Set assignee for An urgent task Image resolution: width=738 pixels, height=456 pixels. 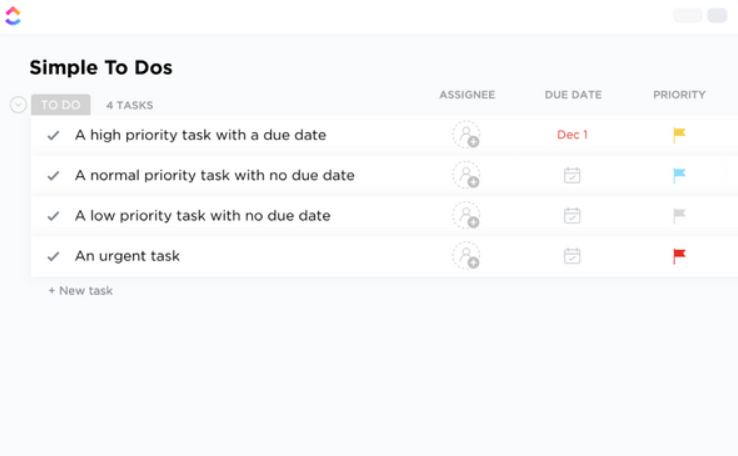pos(466,256)
